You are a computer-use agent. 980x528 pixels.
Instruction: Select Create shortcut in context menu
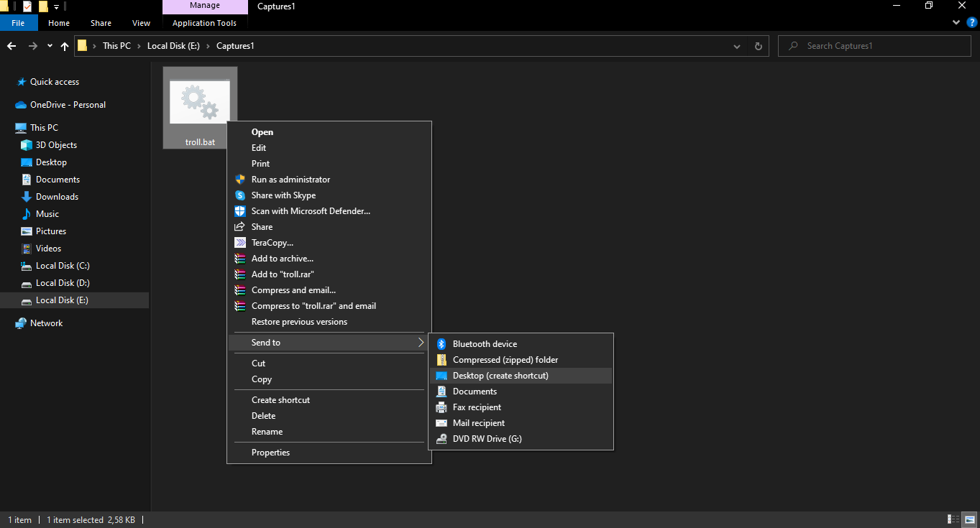tap(329, 400)
